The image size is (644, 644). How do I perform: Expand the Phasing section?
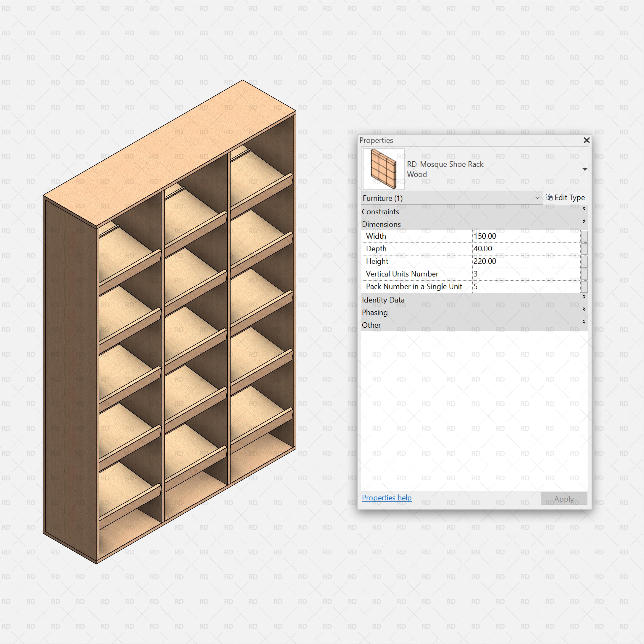(x=584, y=309)
